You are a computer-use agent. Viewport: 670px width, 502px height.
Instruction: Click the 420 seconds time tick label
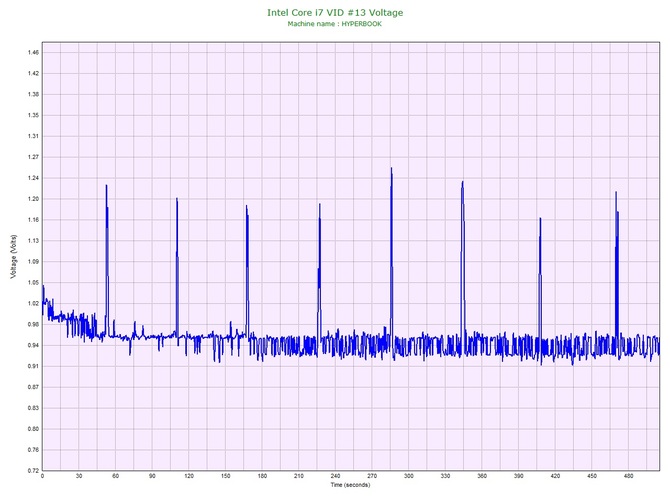[555, 476]
